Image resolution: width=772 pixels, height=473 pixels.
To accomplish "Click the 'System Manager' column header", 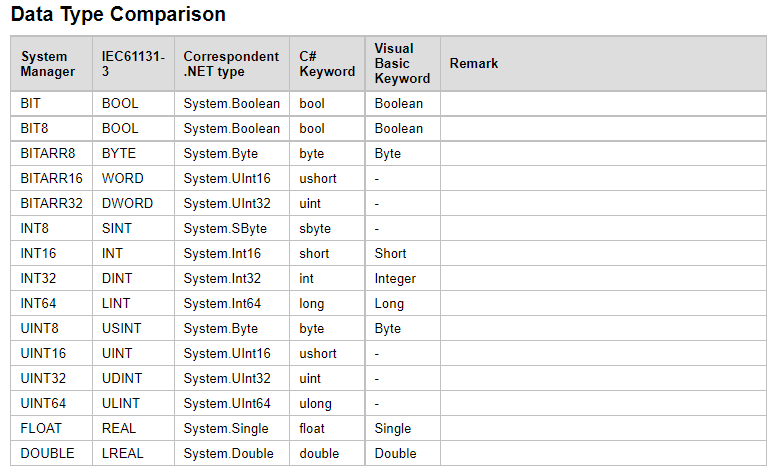I will pyautogui.click(x=51, y=63).
